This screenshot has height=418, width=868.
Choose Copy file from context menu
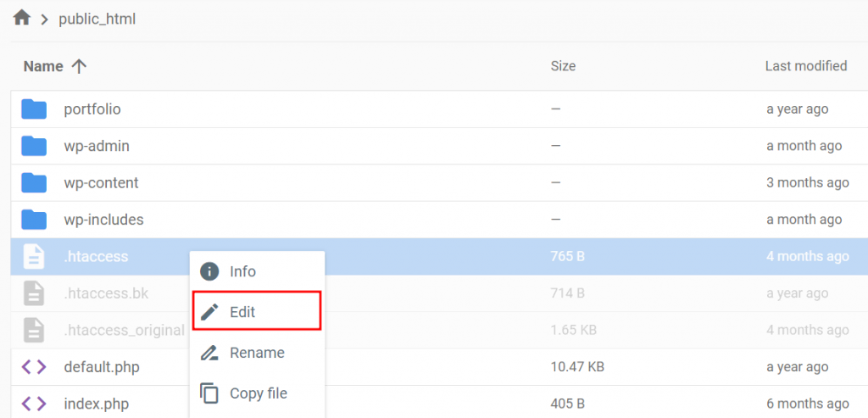coord(258,393)
